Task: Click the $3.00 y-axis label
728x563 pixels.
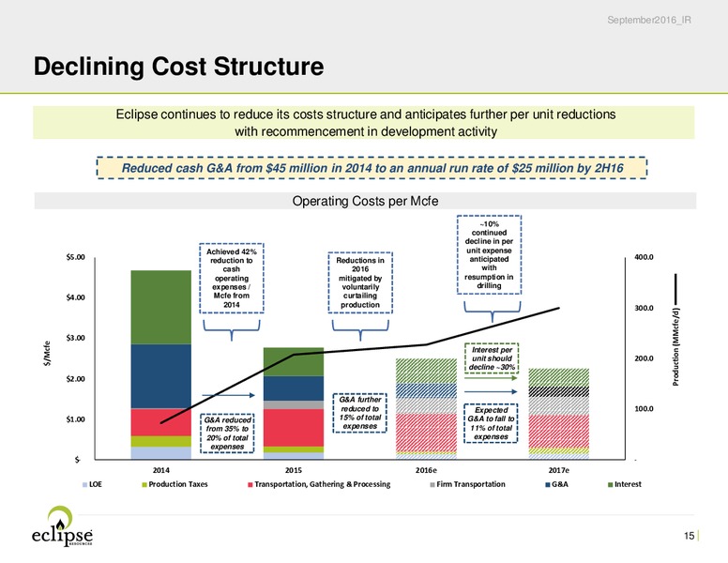Action: click(76, 338)
